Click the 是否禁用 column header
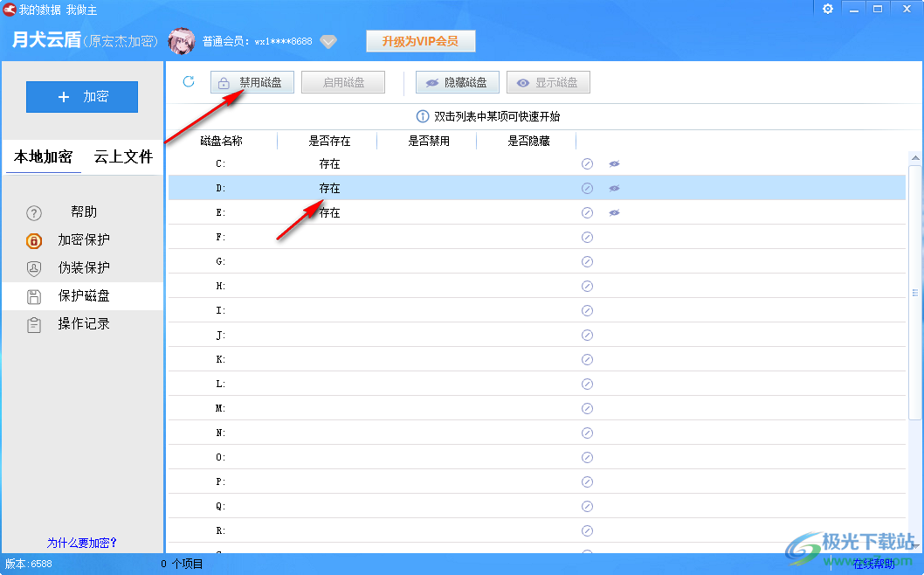 (429, 141)
